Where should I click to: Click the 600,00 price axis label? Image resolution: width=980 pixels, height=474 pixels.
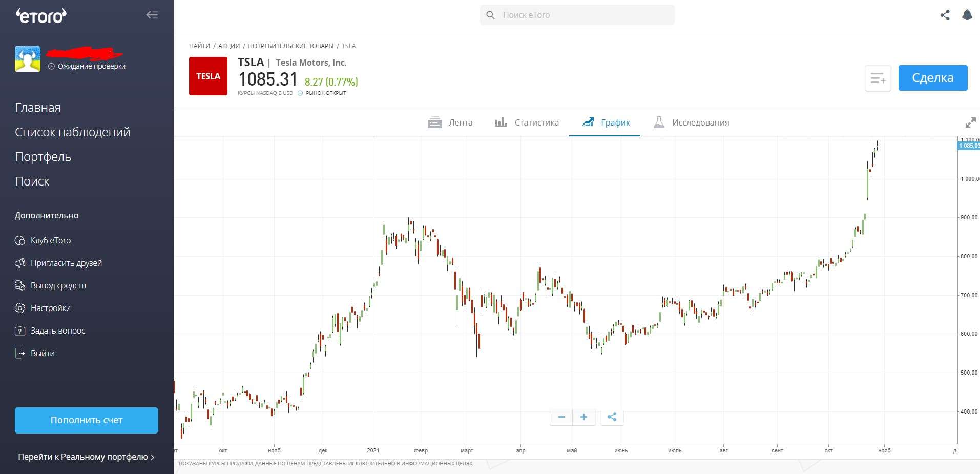coord(969,334)
